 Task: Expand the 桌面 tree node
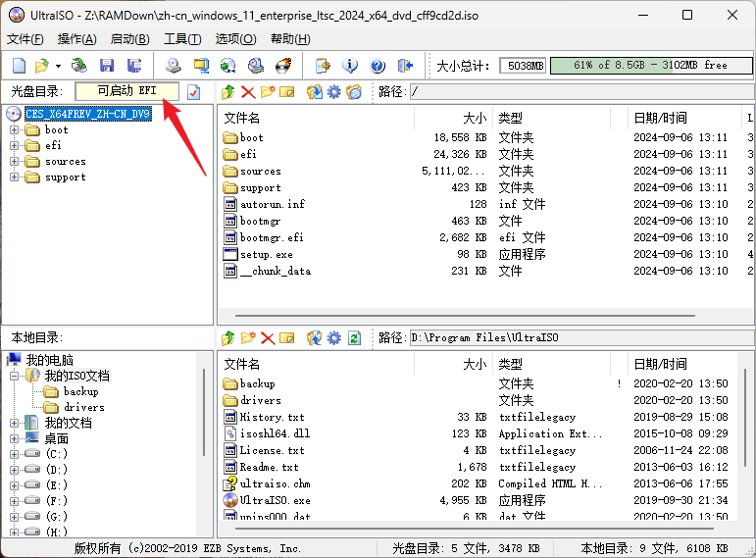pyautogui.click(x=14, y=439)
